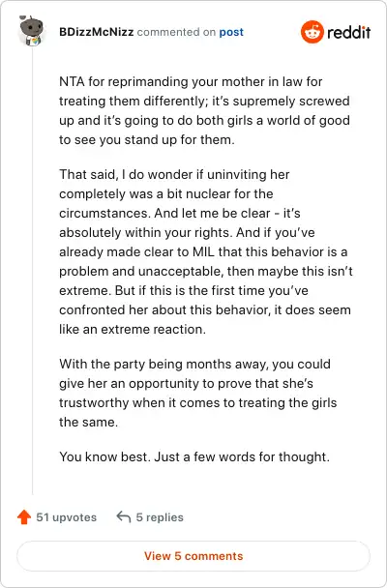Click the reply arrow icon
387x588 pixels.
[x=124, y=516]
